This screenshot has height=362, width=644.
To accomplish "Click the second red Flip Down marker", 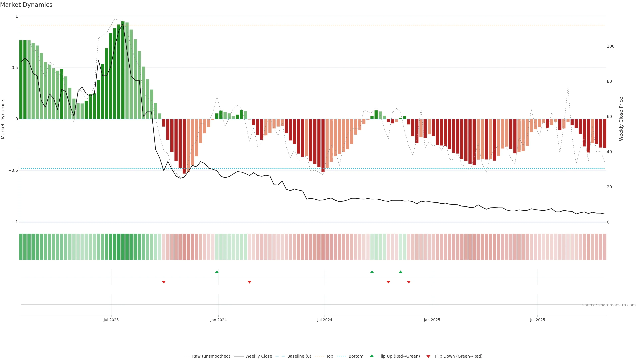I will (x=250, y=282).
